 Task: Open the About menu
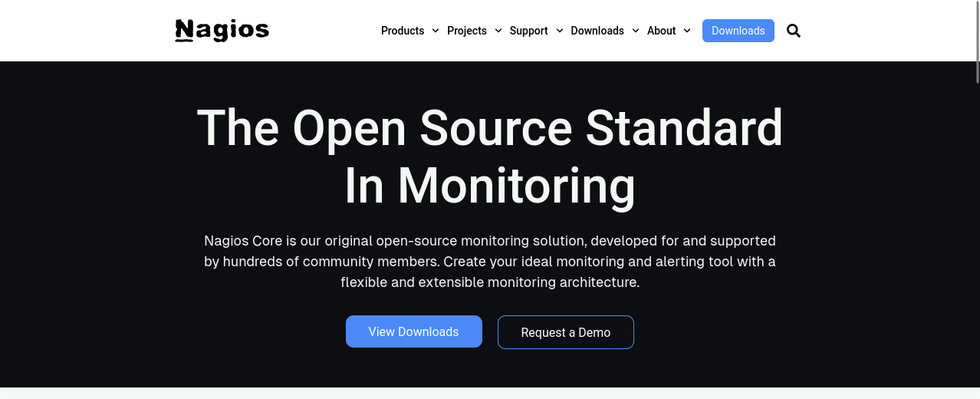pos(661,31)
